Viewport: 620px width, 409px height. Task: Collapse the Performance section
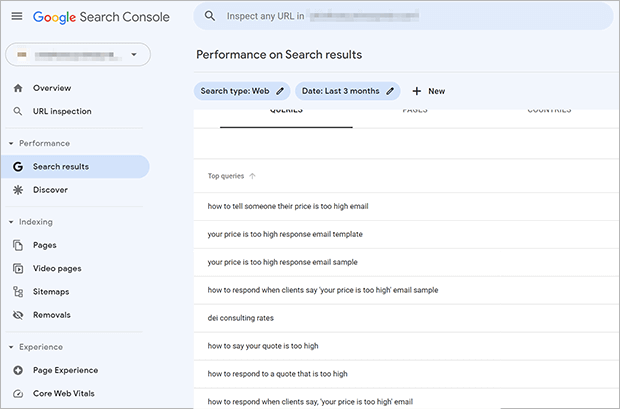tap(10, 143)
